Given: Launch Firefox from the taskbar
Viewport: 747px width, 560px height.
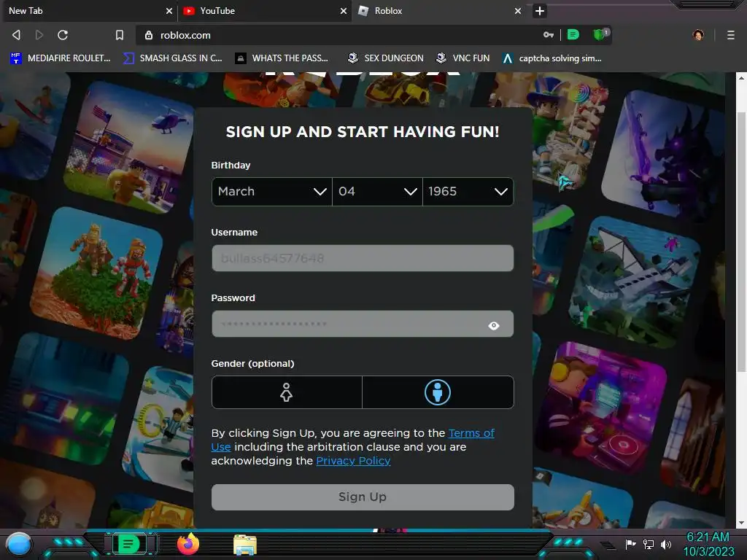Looking at the screenshot, I should click(188, 544).
